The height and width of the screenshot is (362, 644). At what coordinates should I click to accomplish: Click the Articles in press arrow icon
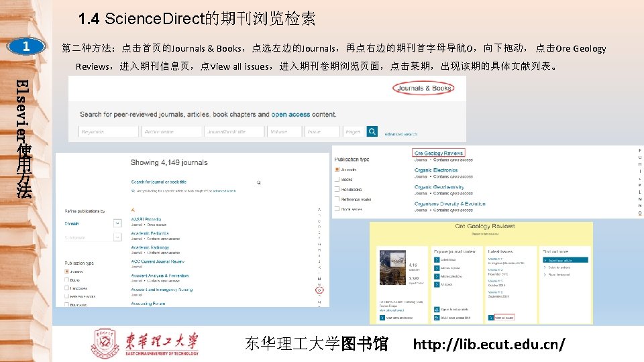[x=437, y=268]
